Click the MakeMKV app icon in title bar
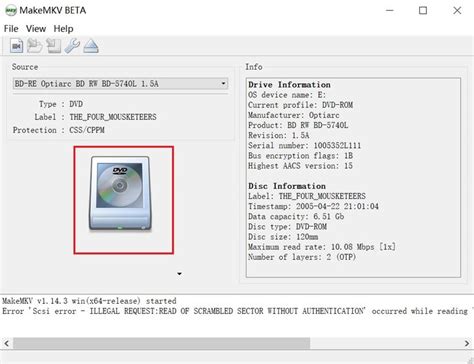 tap(11, 10)
